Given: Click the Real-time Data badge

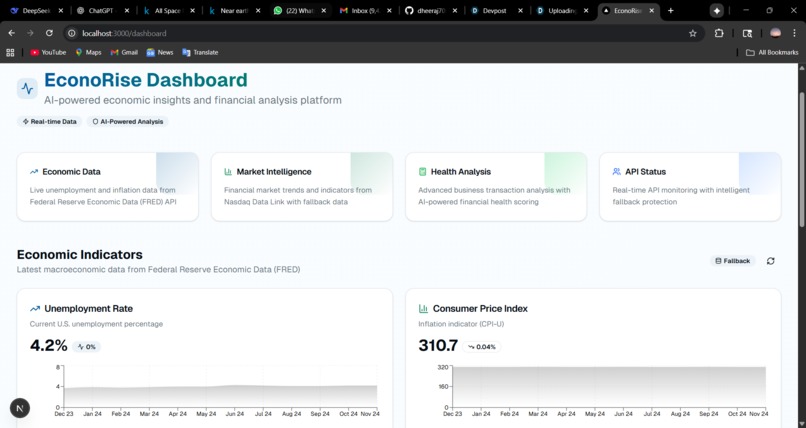Looking at the screenshot, I should pyautogui.click(x=49, y=122).
